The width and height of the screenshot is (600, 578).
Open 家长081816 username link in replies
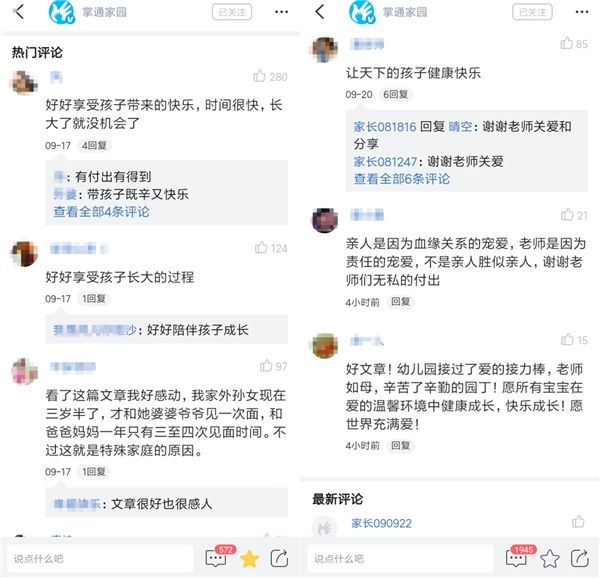(385, 127)
